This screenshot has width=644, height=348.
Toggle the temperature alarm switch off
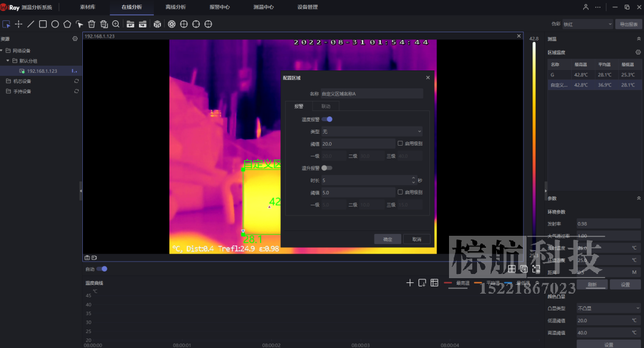[x=327, y=119]
